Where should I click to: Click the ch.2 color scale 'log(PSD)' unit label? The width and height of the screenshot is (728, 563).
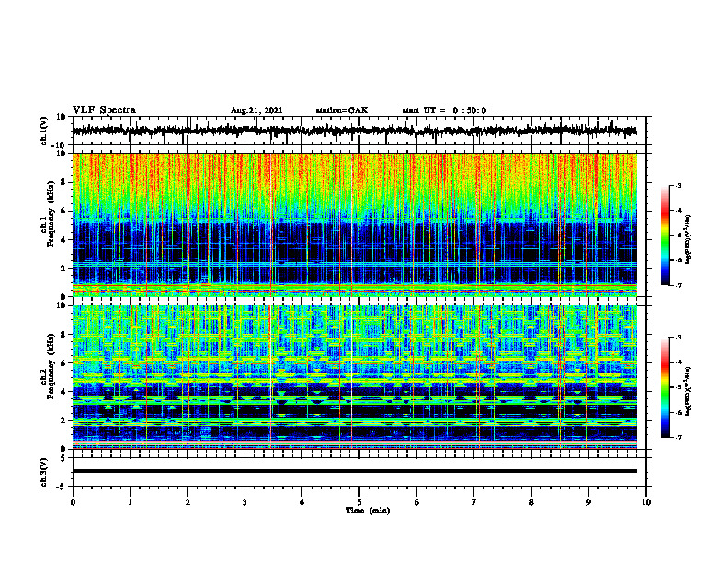[688, 391]
